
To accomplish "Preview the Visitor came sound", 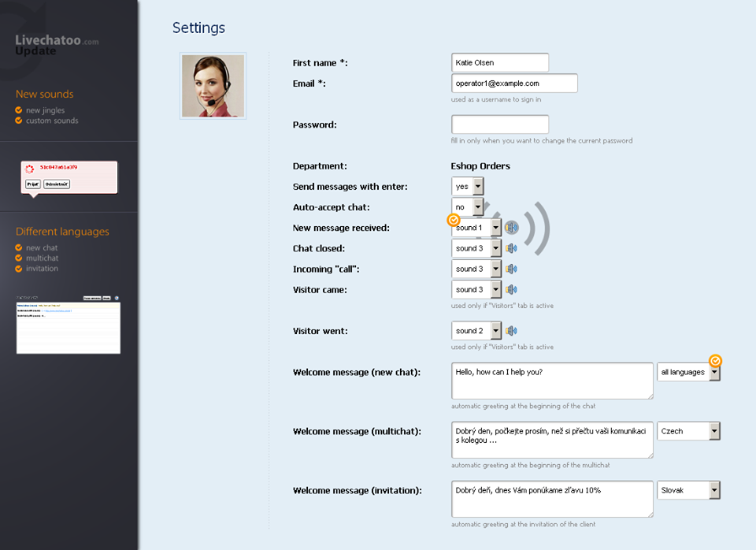I will click(511, 289).
